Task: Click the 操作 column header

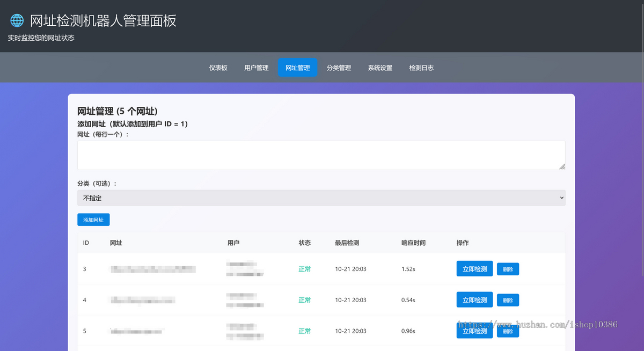Action: (463, 243)
